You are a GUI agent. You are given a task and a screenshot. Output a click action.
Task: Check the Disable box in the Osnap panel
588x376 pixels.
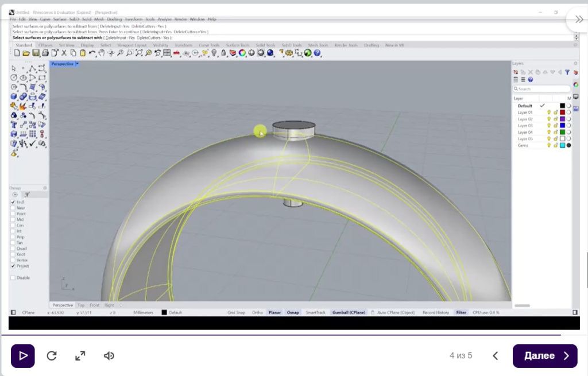point(13,277)
